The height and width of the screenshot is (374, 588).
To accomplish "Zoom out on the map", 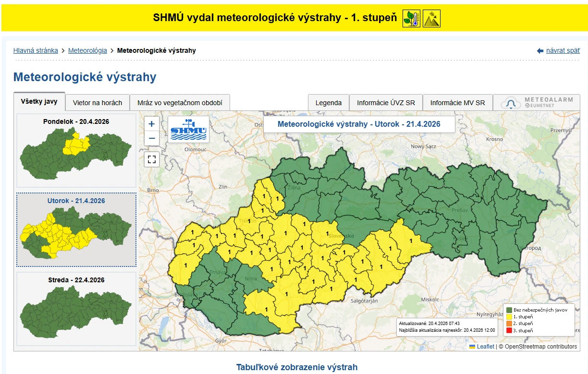I will (152, 139).
